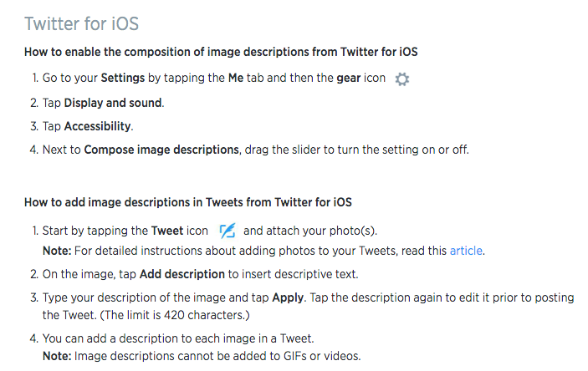Click the 'Note:' label about detailed photo instructions
Image resolution: width=588 pixels, height=371 pixels.
(57, 251)
